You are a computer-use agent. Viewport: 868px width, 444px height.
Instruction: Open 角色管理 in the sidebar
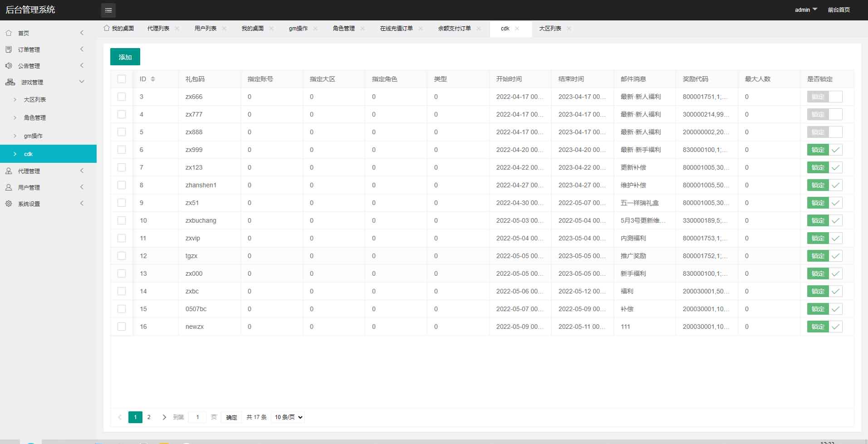(x=35, y=117)
